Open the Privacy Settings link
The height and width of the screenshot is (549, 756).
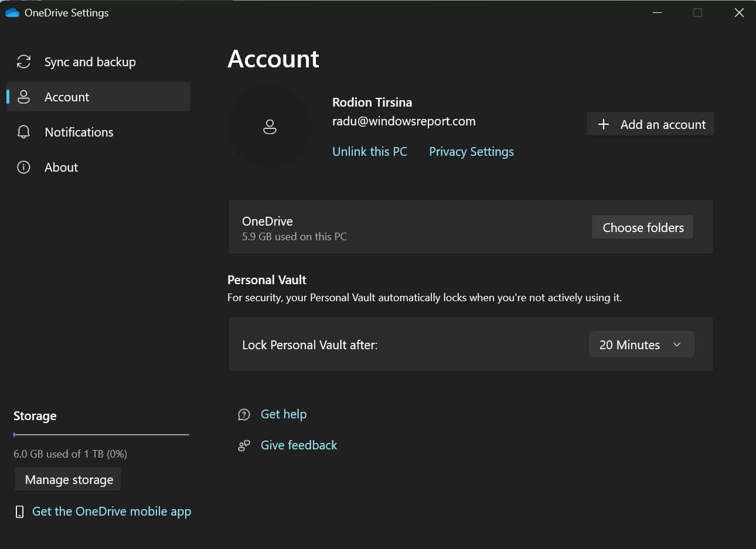click(471, 151)
